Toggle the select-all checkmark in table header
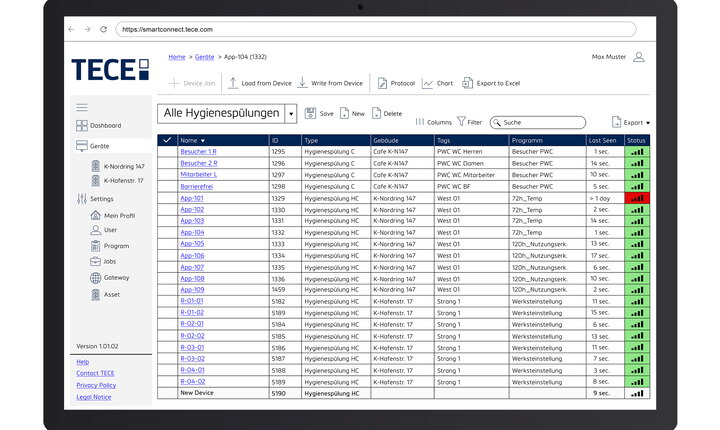Image resolution: width=720 pixels, height=430 pixels. [x=167, y=140]
